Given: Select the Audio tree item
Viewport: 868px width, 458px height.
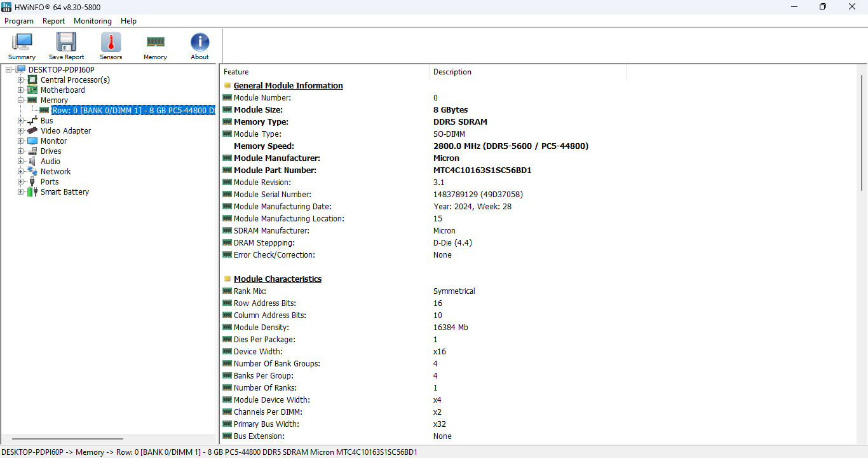Looking at the screenshot, I should tap(51, 161).
